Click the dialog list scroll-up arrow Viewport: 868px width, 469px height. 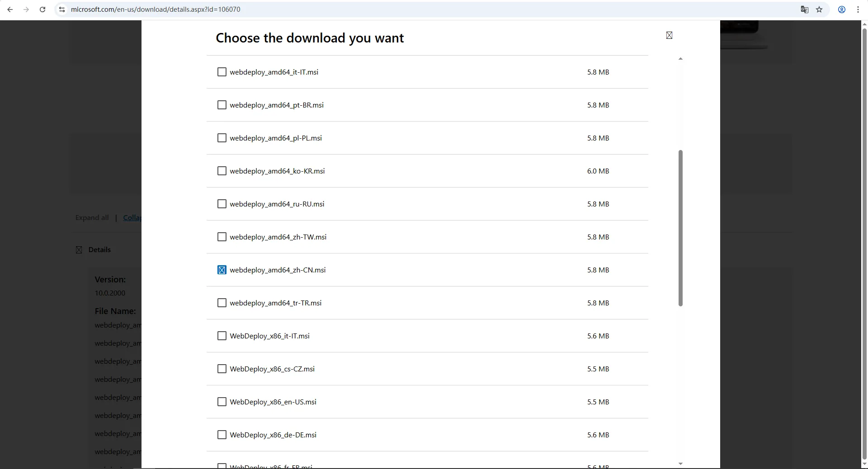tap(680, 59)
